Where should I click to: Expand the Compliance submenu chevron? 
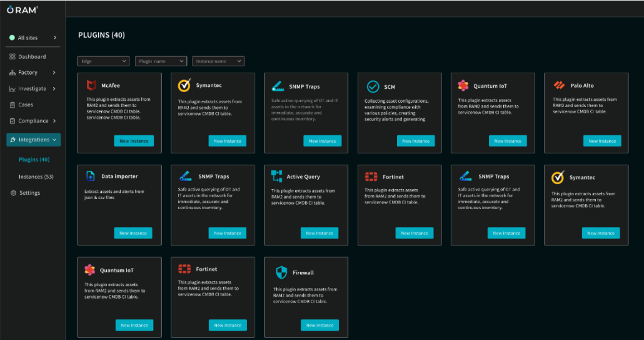click(x=54, y=121)
